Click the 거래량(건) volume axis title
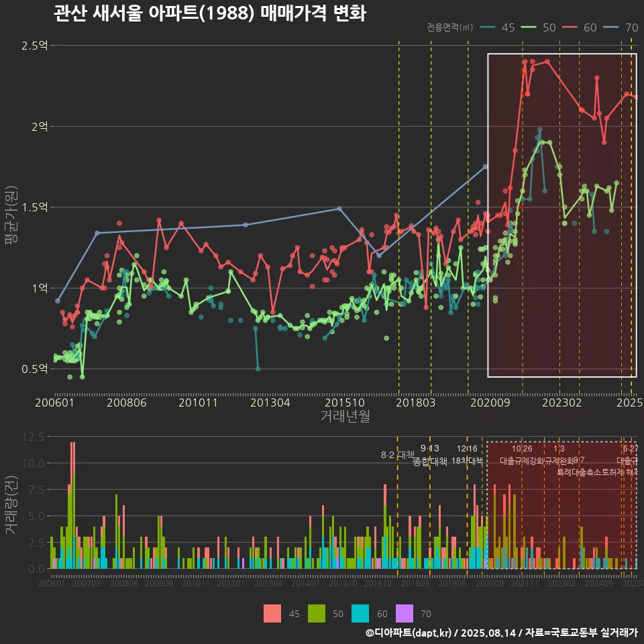 (x=11, y=504)
